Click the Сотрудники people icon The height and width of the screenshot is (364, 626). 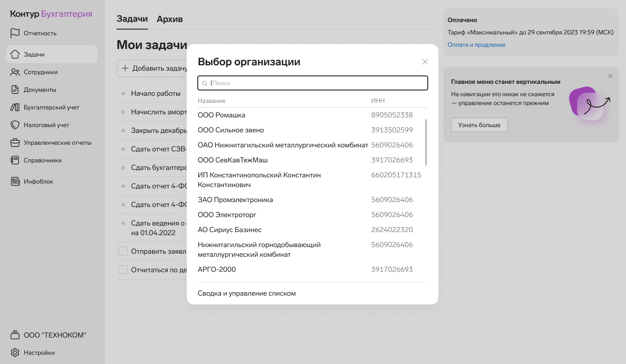point(15,72)
